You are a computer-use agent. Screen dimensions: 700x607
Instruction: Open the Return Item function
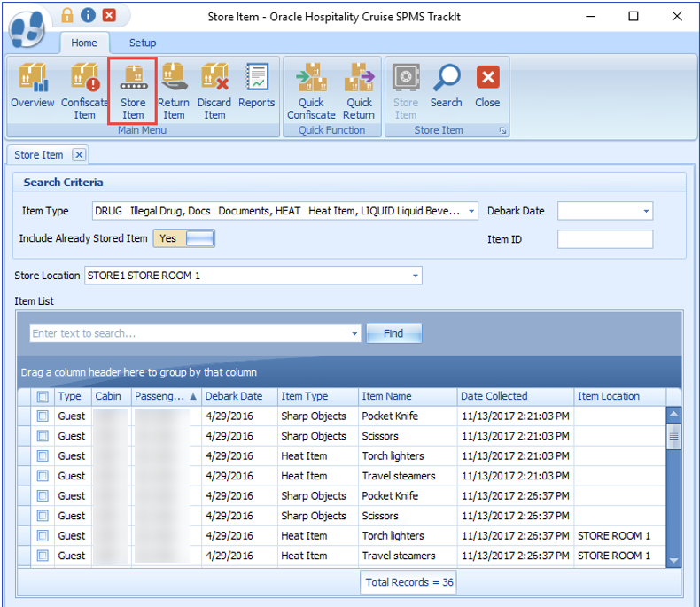point(174,91)
